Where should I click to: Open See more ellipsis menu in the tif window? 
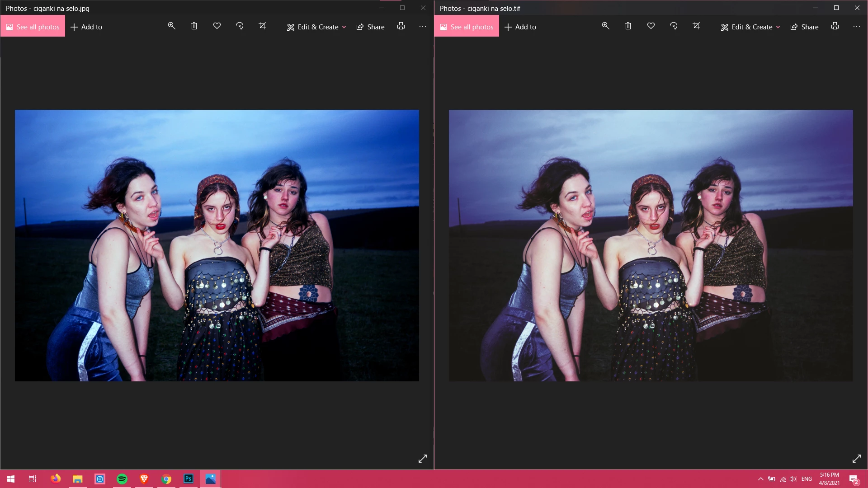[857, 26]
